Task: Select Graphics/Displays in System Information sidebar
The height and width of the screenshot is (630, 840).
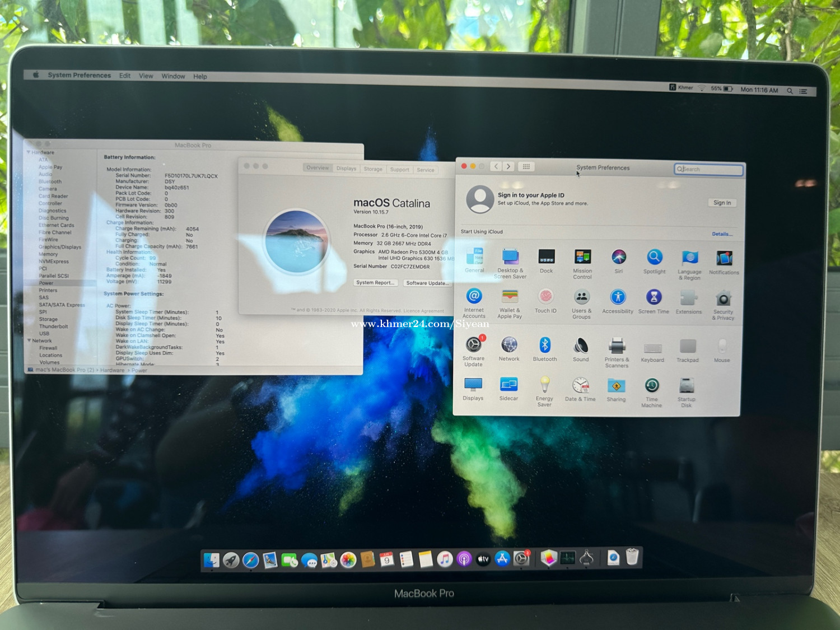Action: pos(60,247)
